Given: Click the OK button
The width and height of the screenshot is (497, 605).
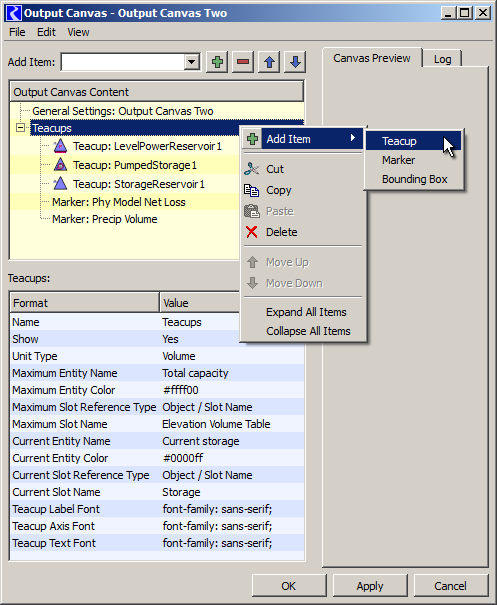Looking at the screenshot, I should (x=289, y=586).
